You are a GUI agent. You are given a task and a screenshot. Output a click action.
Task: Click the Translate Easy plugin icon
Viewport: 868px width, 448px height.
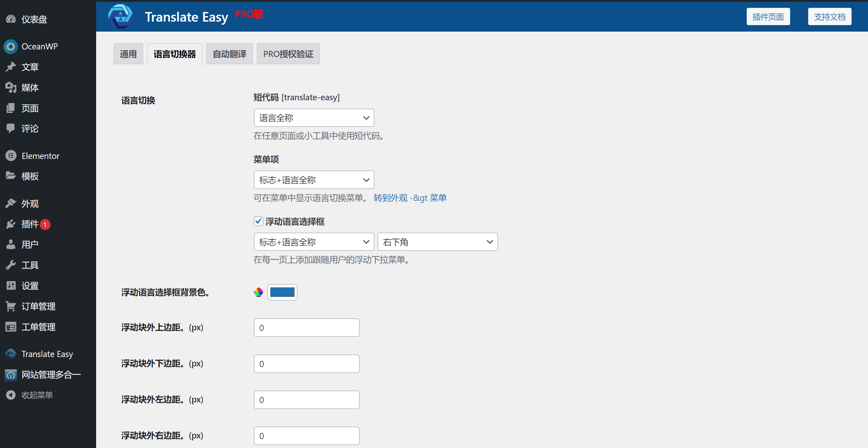tap(11, 354)
